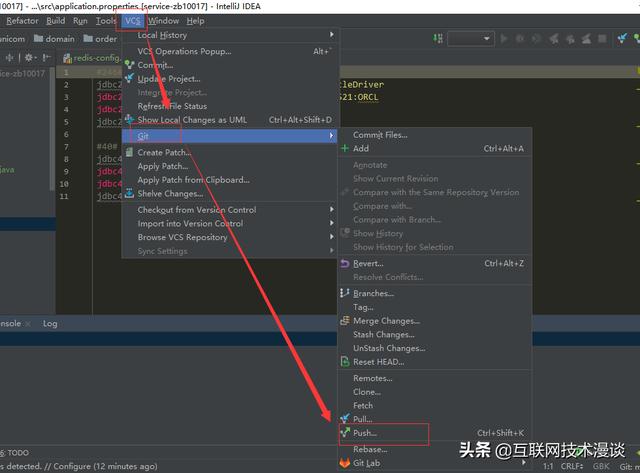Screen dimensions: 640x473
Task: Expand the Git submenu entry
Action: coord(231,135)
